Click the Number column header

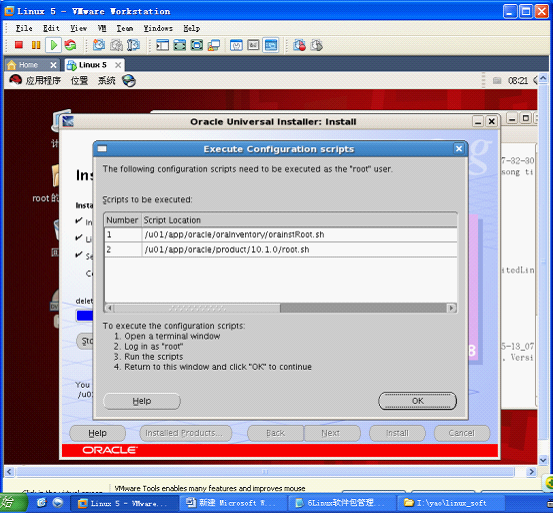coord(122,220)
